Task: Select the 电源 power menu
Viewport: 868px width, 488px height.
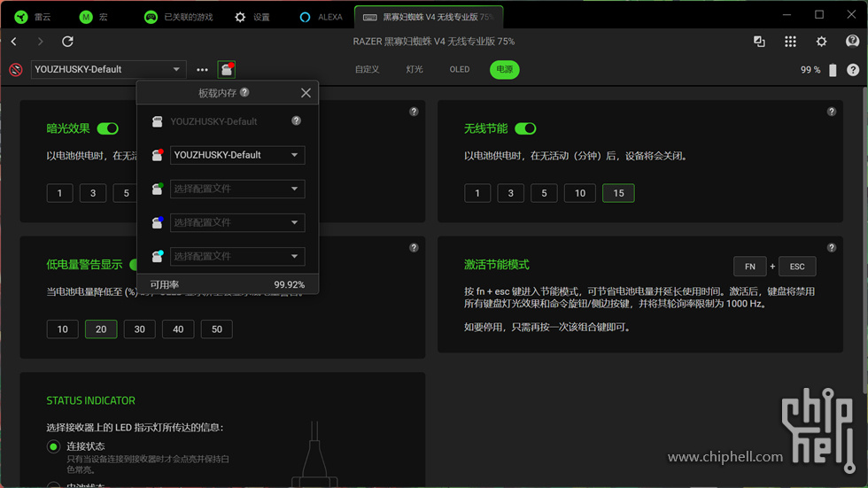Action: pos(504,70)
